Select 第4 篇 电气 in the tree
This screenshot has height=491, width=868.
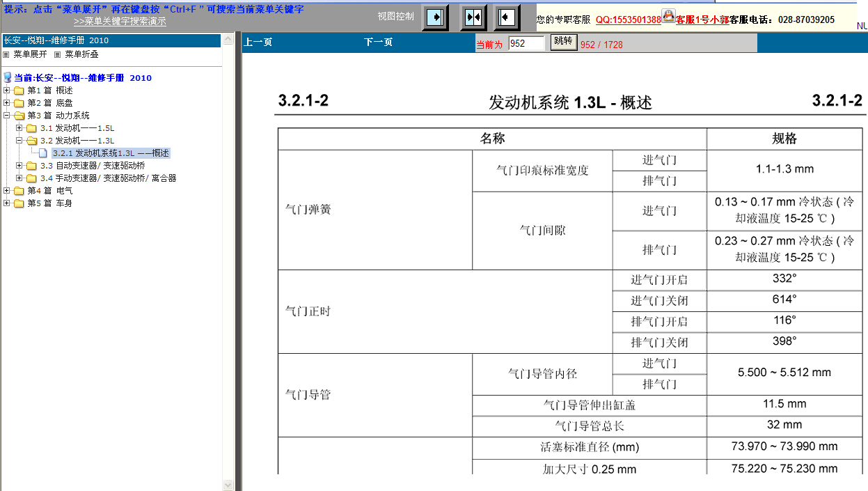(50, 191)
